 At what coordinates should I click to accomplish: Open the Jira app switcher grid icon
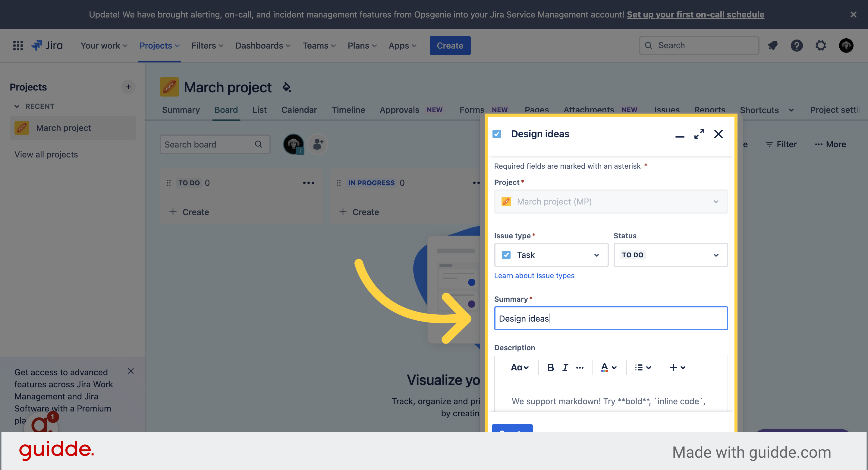pyautogui.click(x=18, y=46)
